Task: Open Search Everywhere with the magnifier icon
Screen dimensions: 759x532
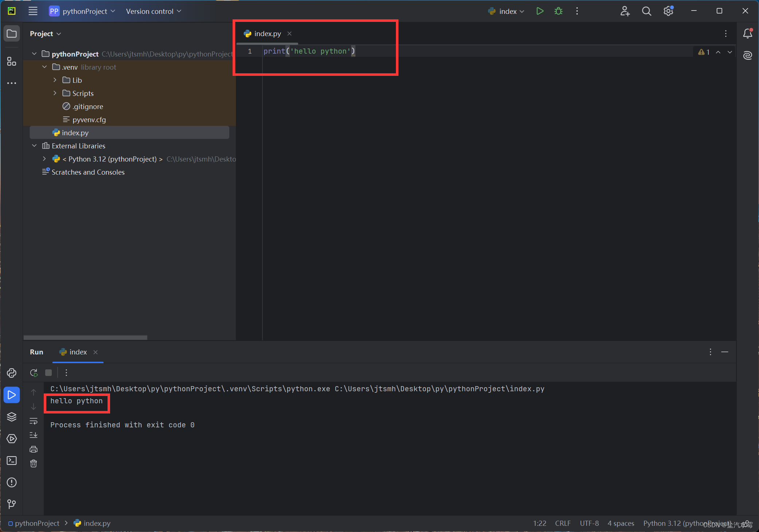Action: tap(646, 11)
